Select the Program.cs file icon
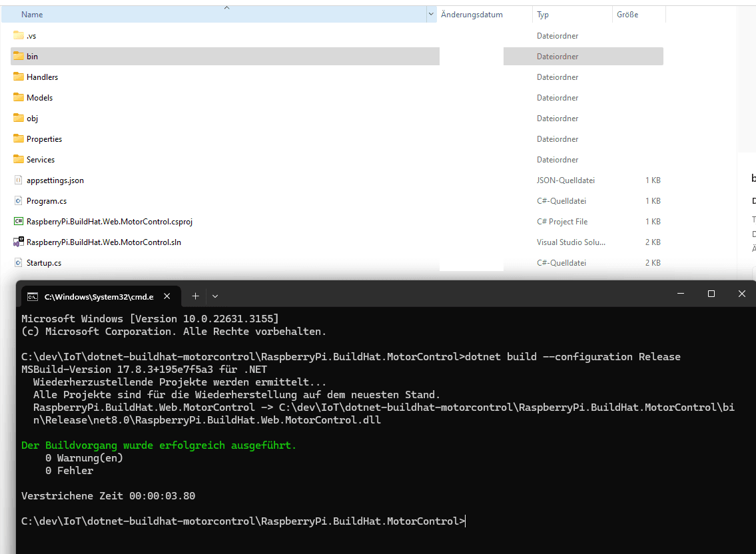Image resolution: width=756 pixels, height=554 pixels. (x=19, y=200)
